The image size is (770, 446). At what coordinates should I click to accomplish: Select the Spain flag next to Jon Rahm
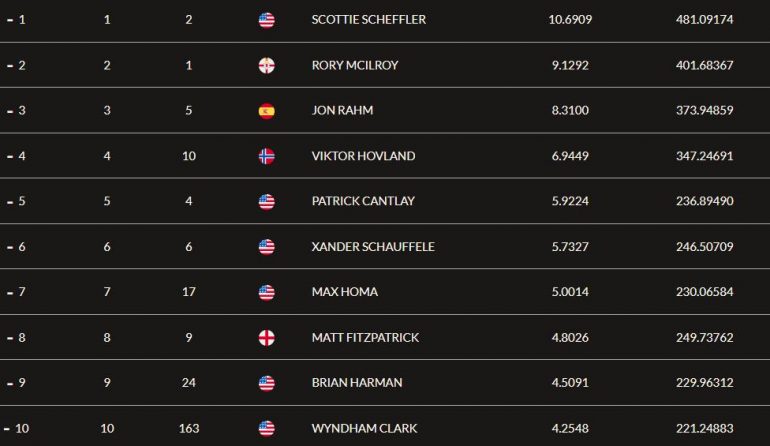(x=267, y=111)
